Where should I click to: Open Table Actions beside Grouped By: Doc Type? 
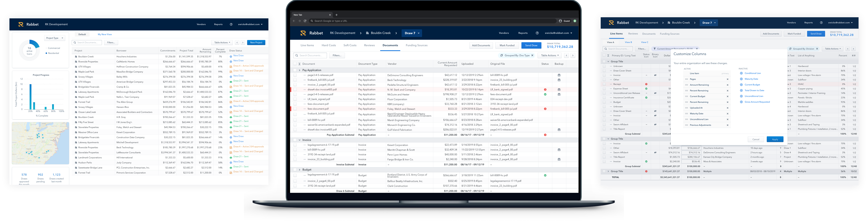click(550, 55)
